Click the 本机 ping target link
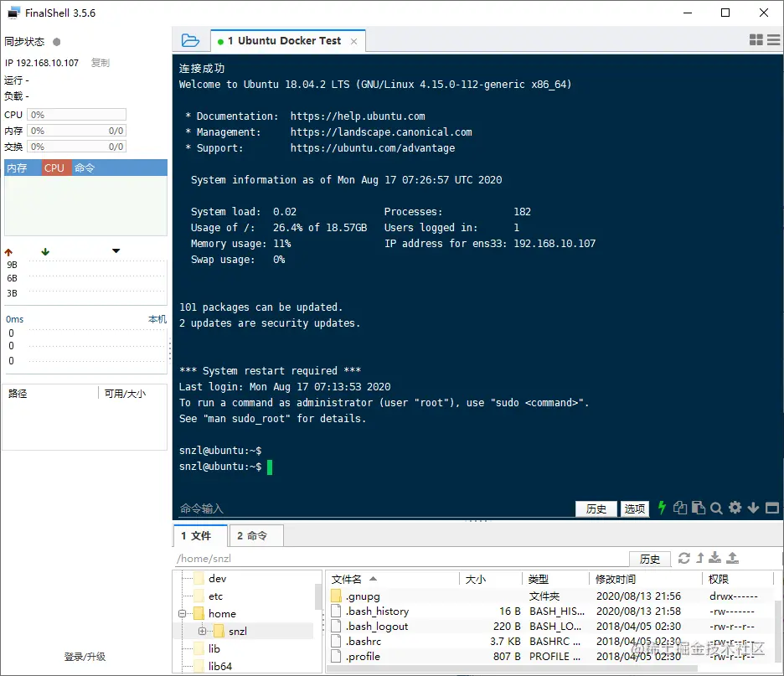Image resolution: width=784 pixels, height=676 pixels. coord(157,319)
